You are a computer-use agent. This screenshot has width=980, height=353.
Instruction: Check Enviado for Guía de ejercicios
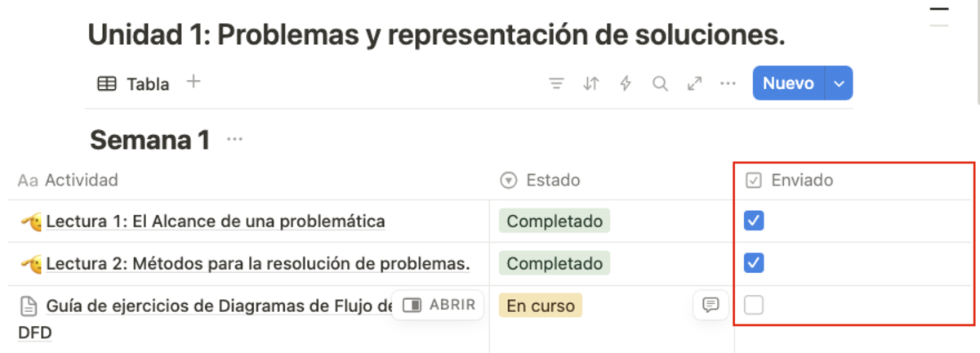(754, 306)
